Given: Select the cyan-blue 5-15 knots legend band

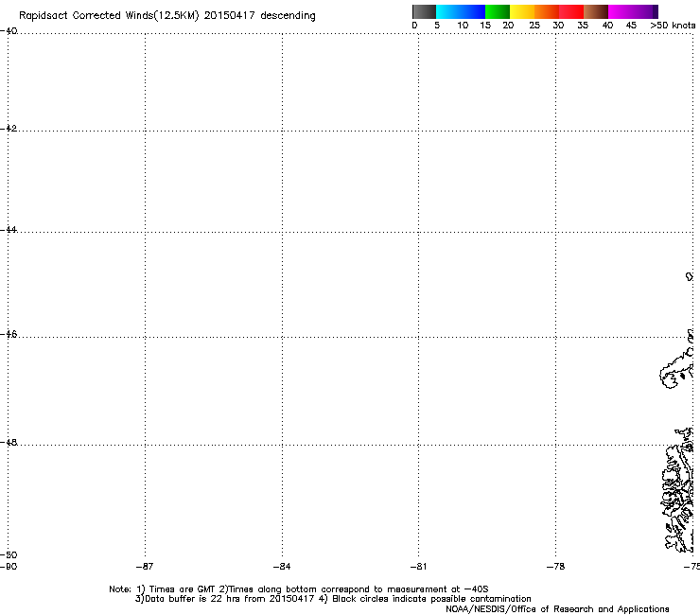Looking at the screenshot, I should click(x=461, y=11).
